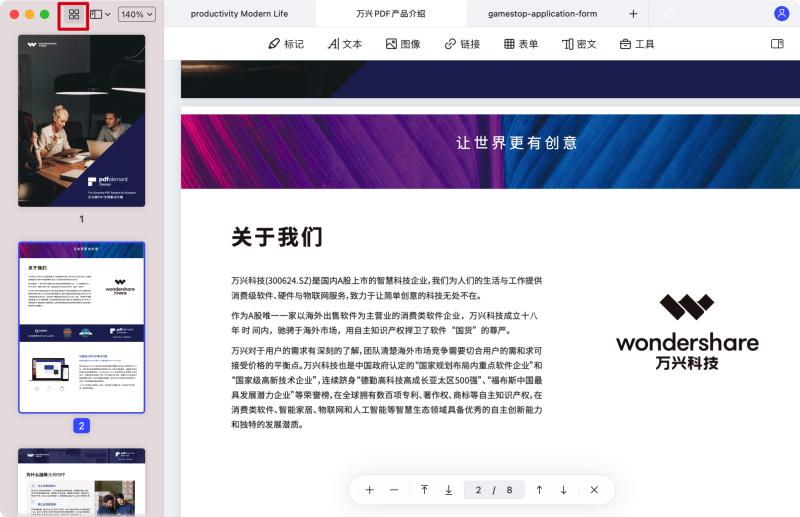This screenshot has height=517, width=800.
Task: Click the page number field showing 2
Action: [x=478, y=490]
